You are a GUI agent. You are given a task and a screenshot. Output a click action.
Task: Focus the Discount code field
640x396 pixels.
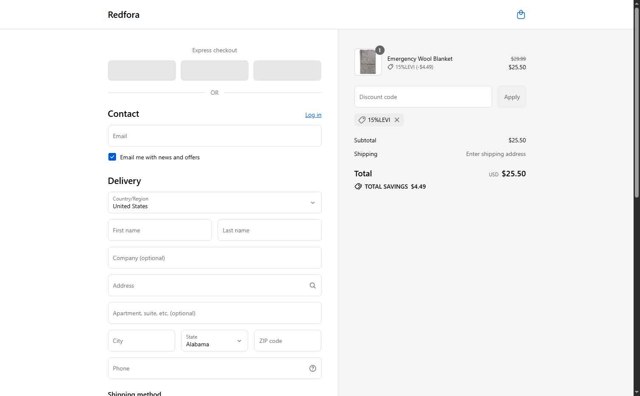[x=423, y=97]
